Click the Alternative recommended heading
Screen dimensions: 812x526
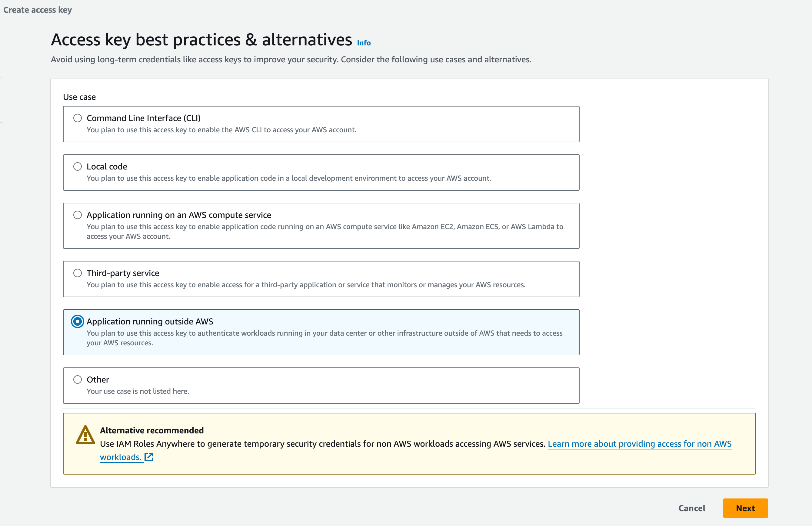point(152,430)
